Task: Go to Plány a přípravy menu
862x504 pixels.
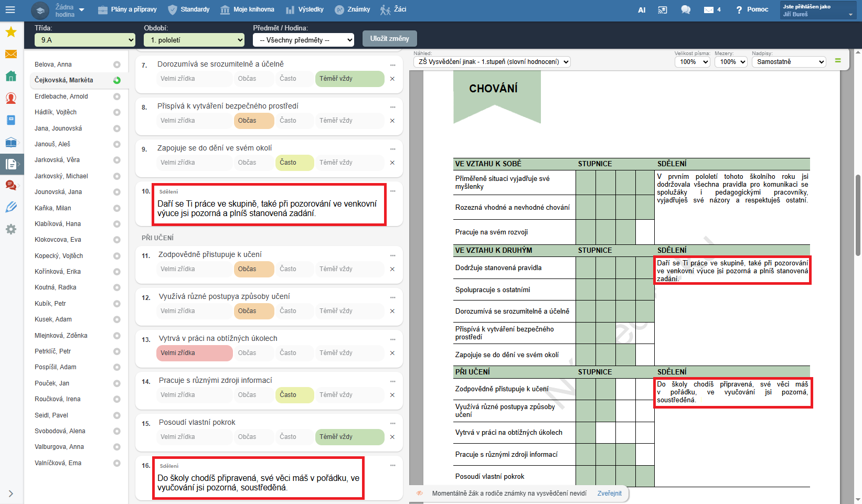Action: [127, 9]
